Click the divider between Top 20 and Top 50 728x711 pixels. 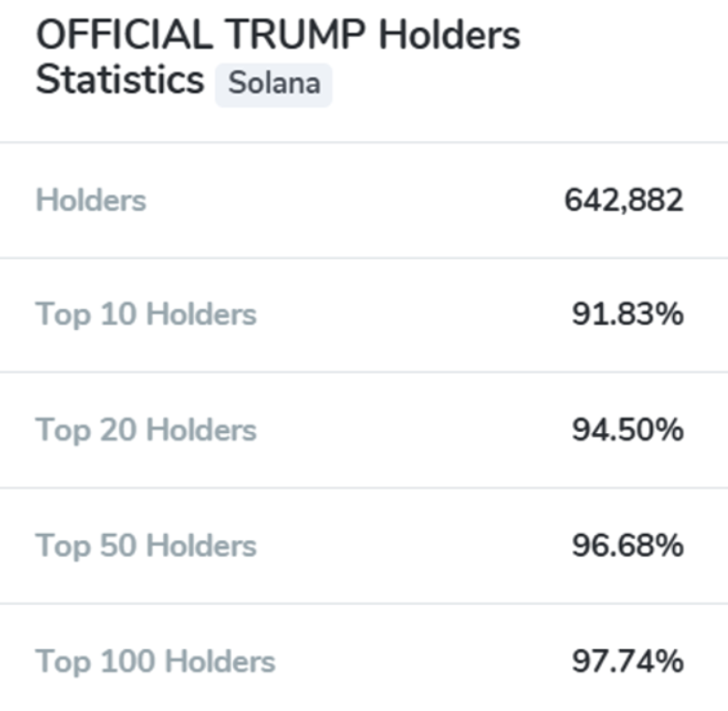point(363,488)
